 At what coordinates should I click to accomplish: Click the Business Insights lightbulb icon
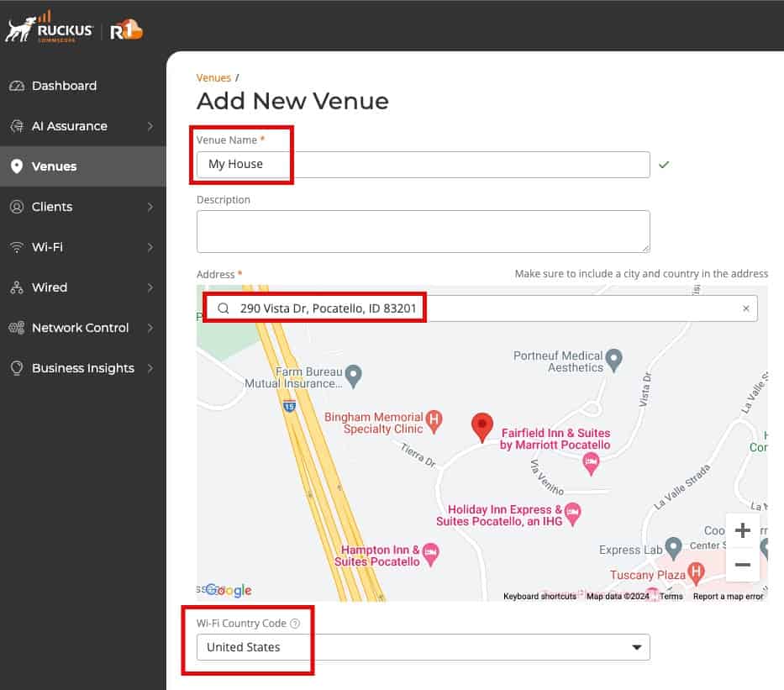(17, 368)
